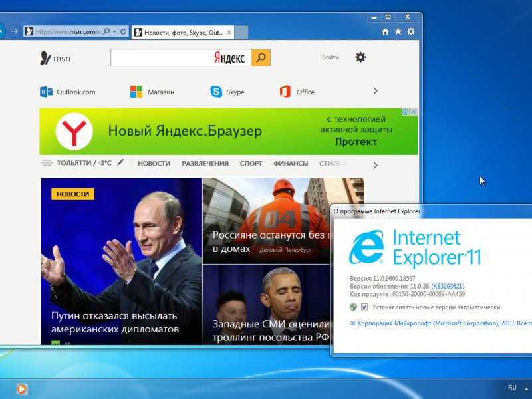Open Internet Explorer tools gear icon
The height and width of the screenshot is (399, 532).
click(411, 31)
